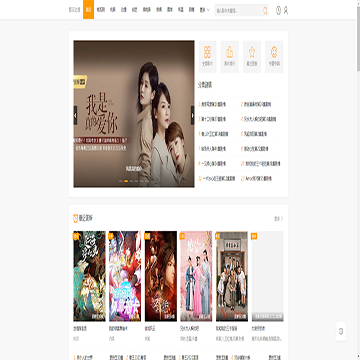Open the user account profile icon
360x360 pixels.
tap(286, 11)
